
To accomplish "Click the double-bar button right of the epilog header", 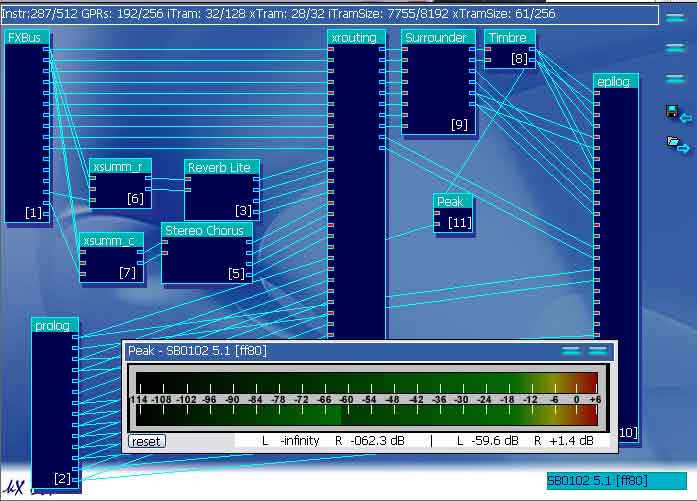I will [675, 79].
